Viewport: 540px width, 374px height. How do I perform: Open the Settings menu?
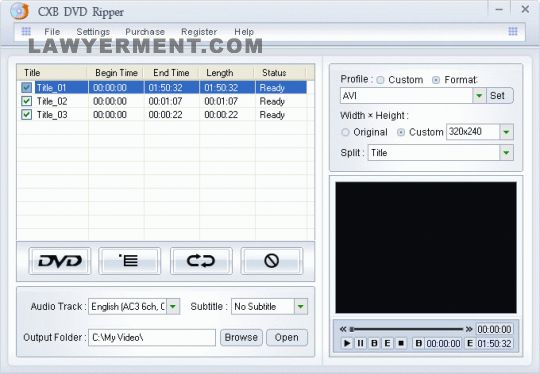pyautogui.click(x=93, y=32)
